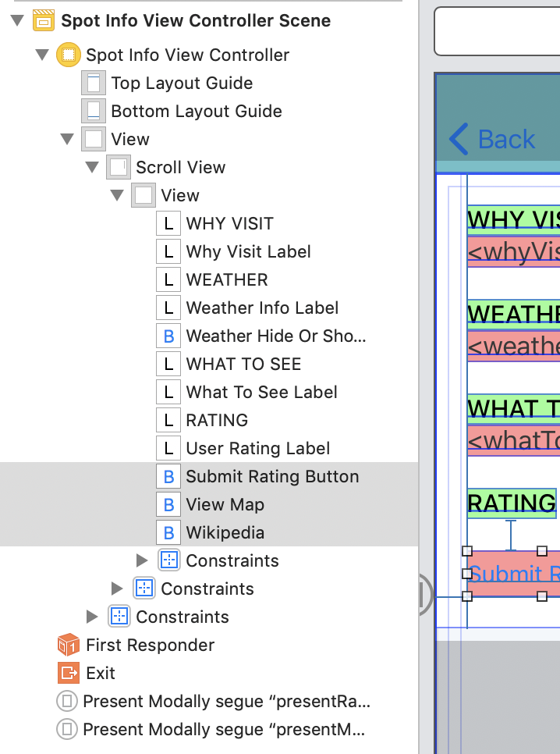Click the WHAT T… heading on canvas
Image resolution: width=560 pixels, height=754 pixels.
pos(513,408)
